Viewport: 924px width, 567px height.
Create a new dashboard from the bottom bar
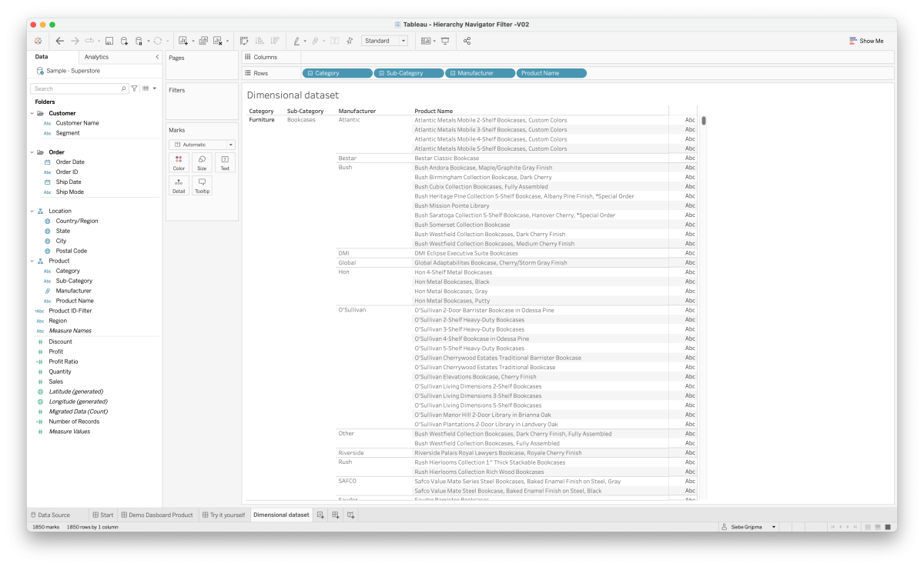coord(335,514)
